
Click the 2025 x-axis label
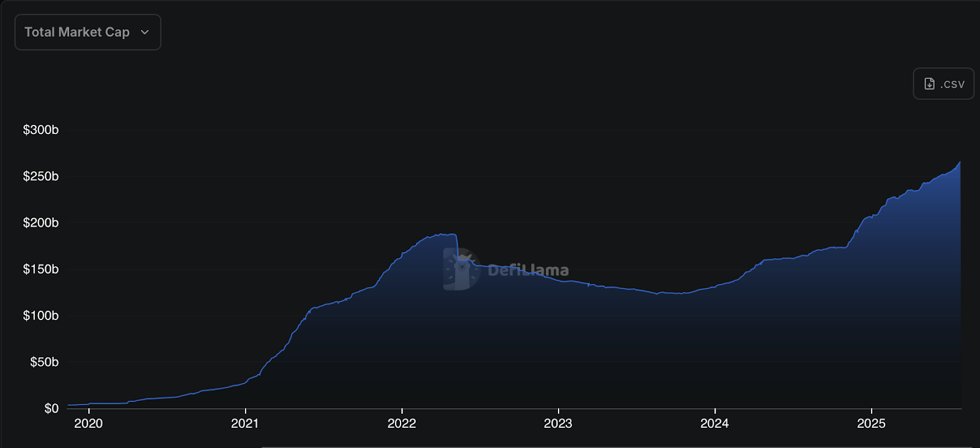(871, 424)
